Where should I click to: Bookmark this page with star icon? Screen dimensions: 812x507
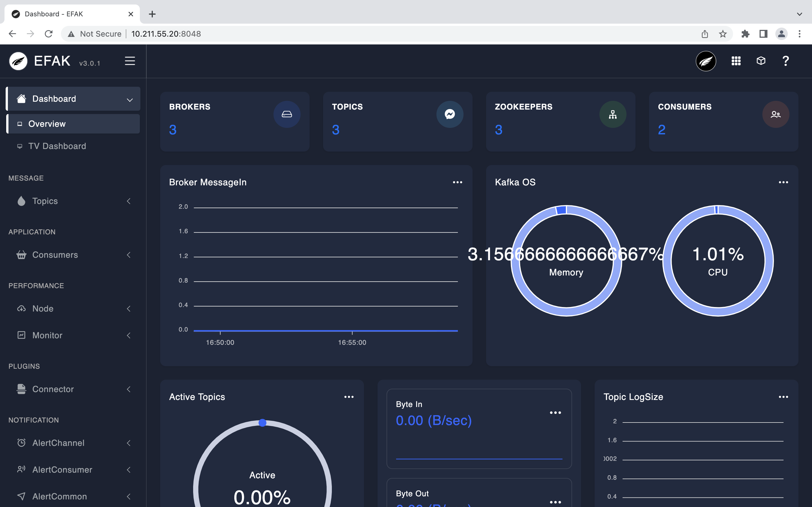723,34
